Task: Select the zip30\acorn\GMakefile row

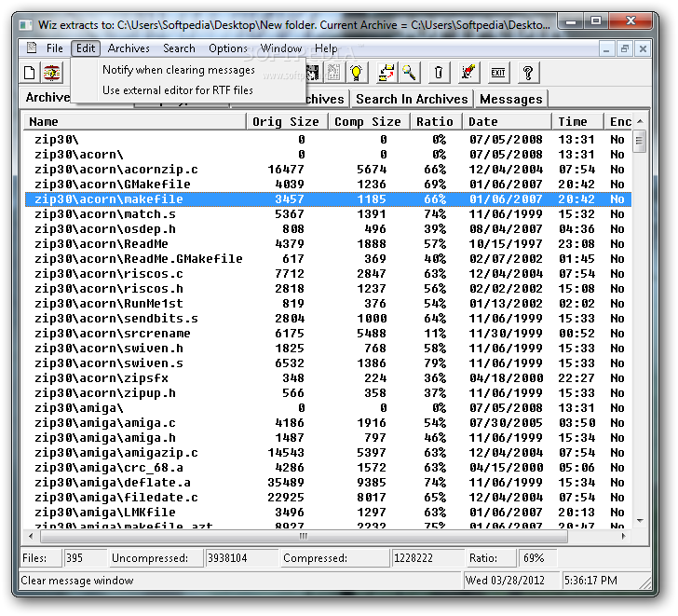Action: 328,185
